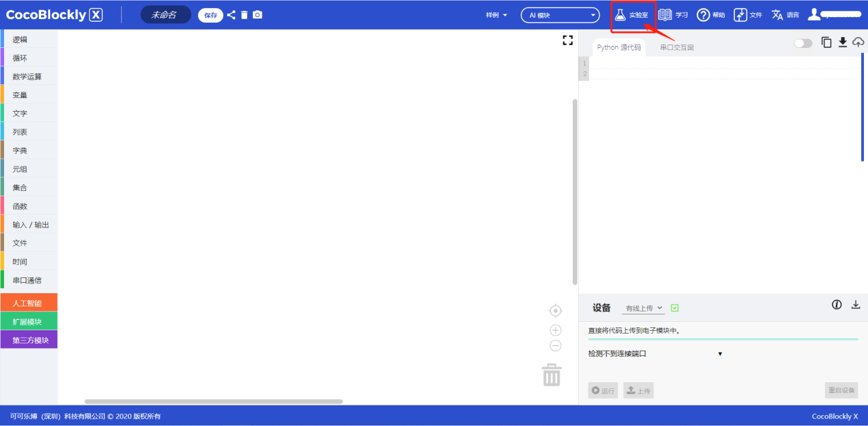Click the 未命名 project name field
This screenshot has width=868, height=426.
click(x=164, y=14)
